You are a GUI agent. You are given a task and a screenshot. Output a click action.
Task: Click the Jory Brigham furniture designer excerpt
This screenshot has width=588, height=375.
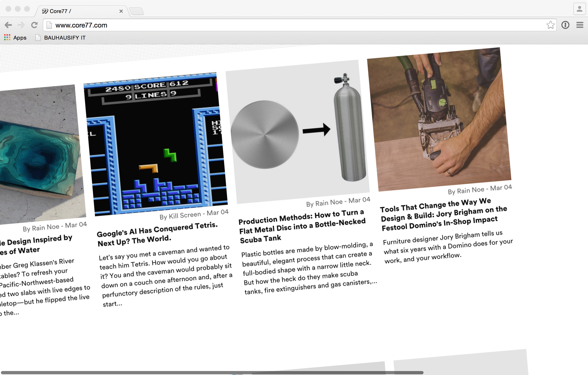click(448, 247)
